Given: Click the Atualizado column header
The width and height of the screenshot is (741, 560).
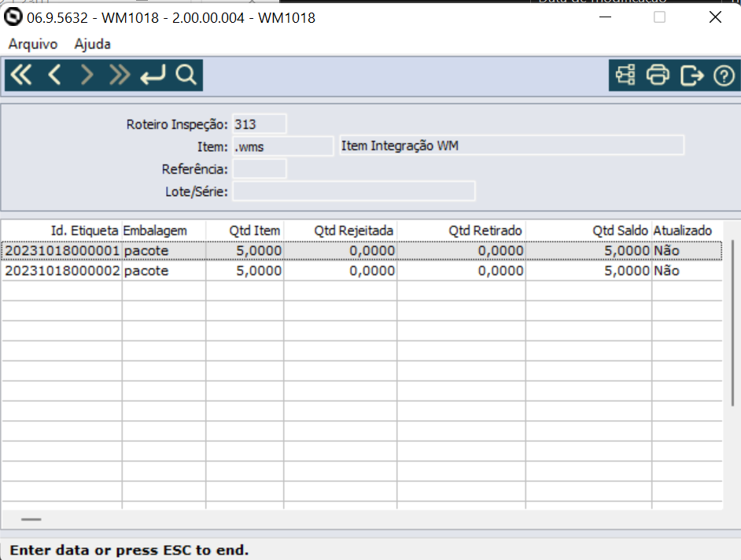Looking at the screenshot, I should pyautogui.click(x=682, y=230).
